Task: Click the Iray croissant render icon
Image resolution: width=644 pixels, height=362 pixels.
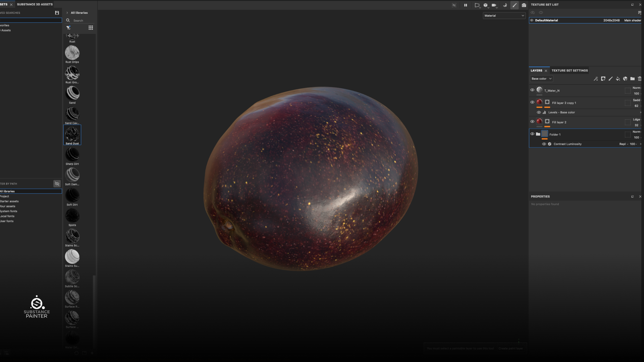Action: (505, 5)
